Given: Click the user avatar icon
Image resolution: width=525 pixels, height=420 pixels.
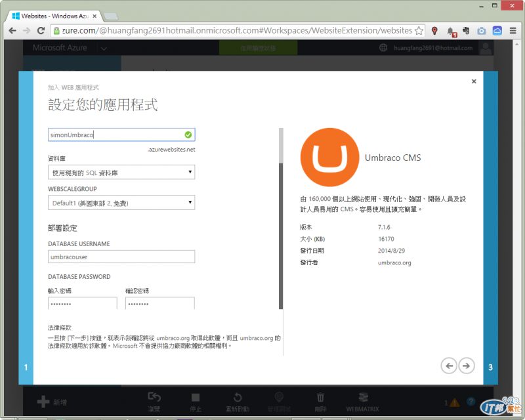Looking at the screenshot, I should click(x=486, y=48).
